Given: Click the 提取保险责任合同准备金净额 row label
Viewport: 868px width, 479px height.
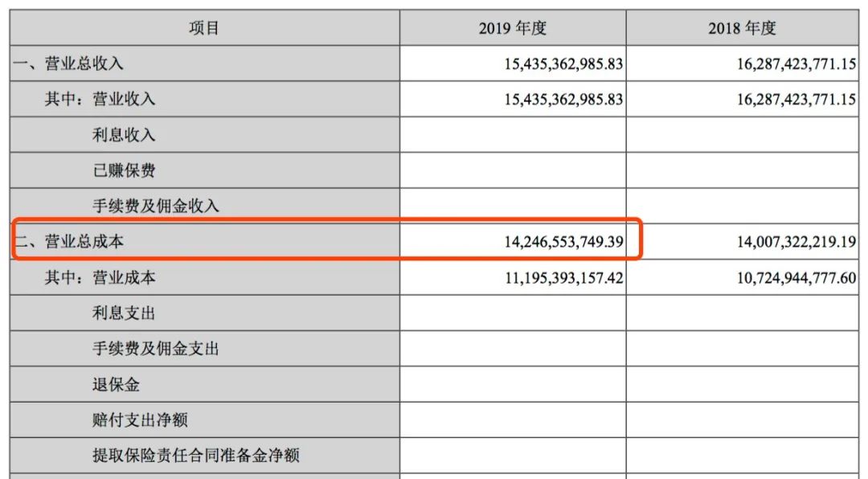Looking at the screenshot, I should point(195,455).
